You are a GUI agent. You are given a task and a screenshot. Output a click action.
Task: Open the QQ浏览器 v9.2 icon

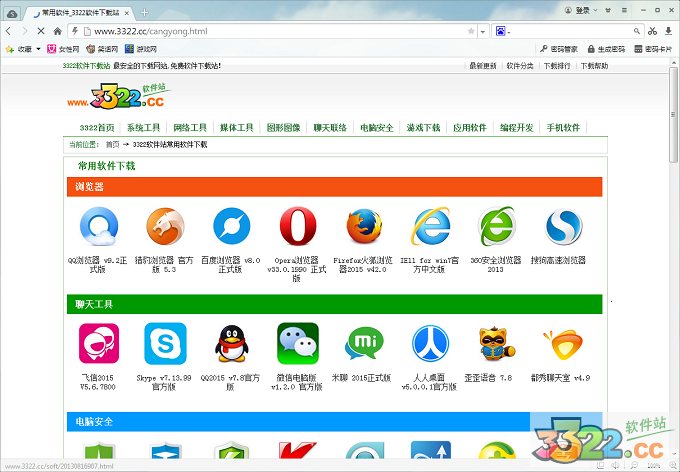(x=99, y=226)
